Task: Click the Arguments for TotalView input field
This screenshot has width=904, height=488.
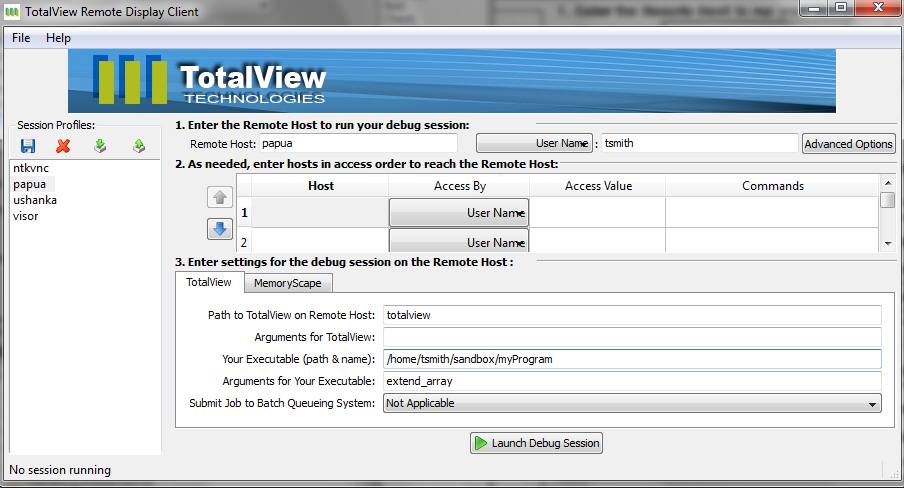Action: [x=632, y=337]
